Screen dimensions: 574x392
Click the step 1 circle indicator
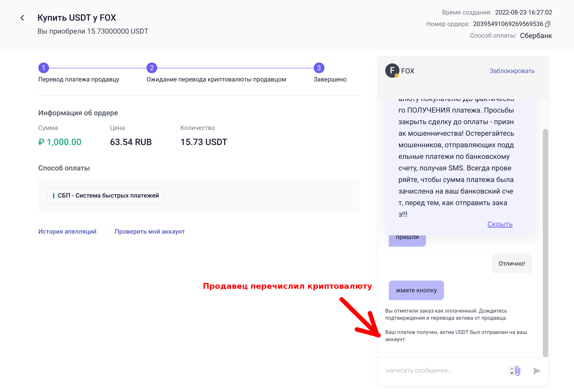tap(43, 68)
